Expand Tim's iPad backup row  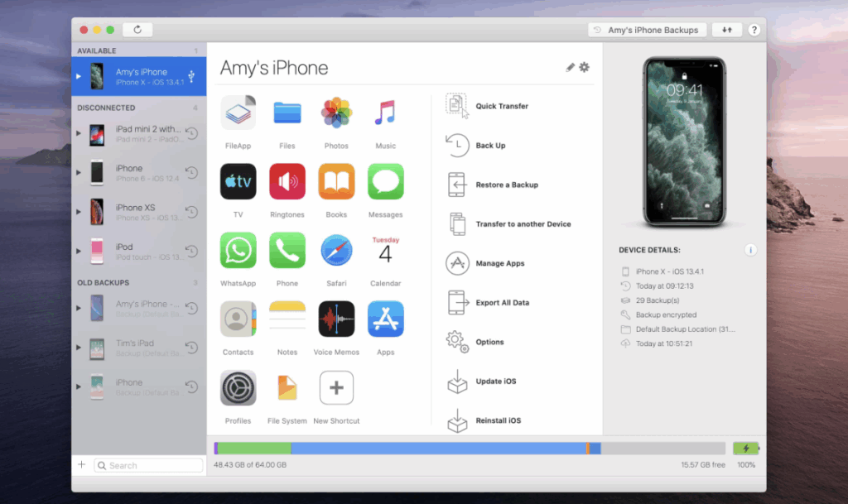[x=79, y=348]
